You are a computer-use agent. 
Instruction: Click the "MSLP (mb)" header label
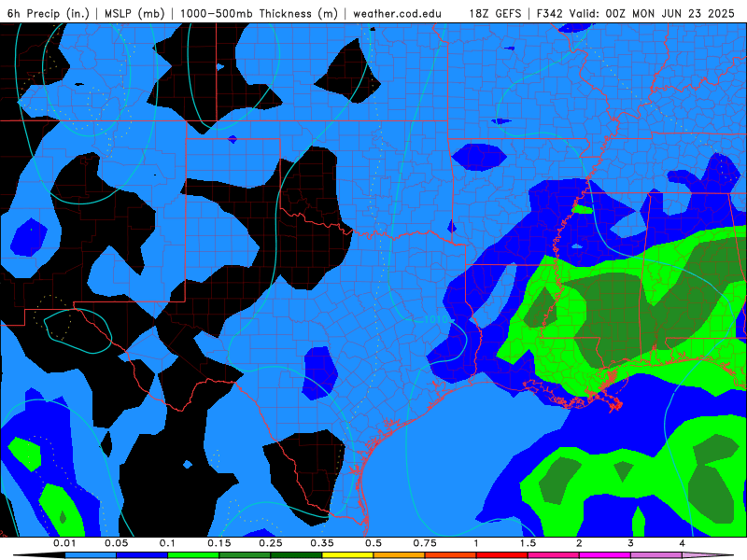(x=134, y=13)
